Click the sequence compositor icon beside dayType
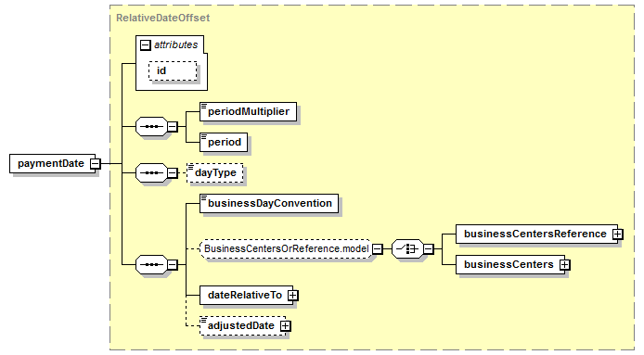Image resolution: width=644 pixels, height=355 pixels. (x=151, y=172)
